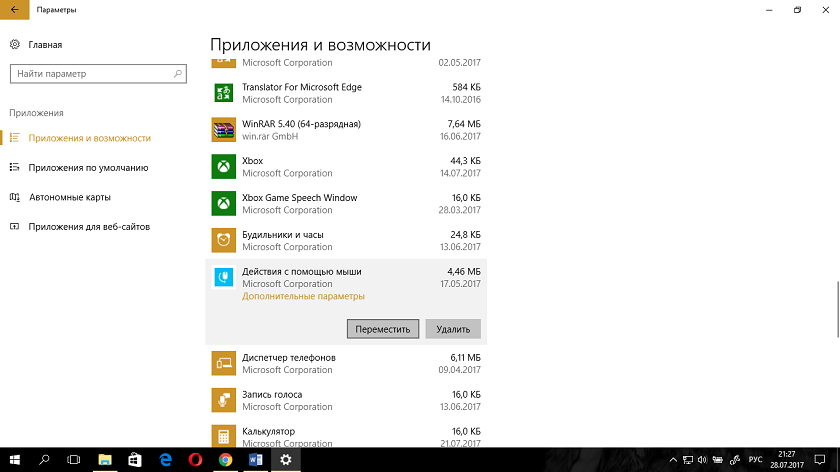The image size is (840, 472).
Task: Select Приложения и возможности in sidebar
Action: [89, 138]
